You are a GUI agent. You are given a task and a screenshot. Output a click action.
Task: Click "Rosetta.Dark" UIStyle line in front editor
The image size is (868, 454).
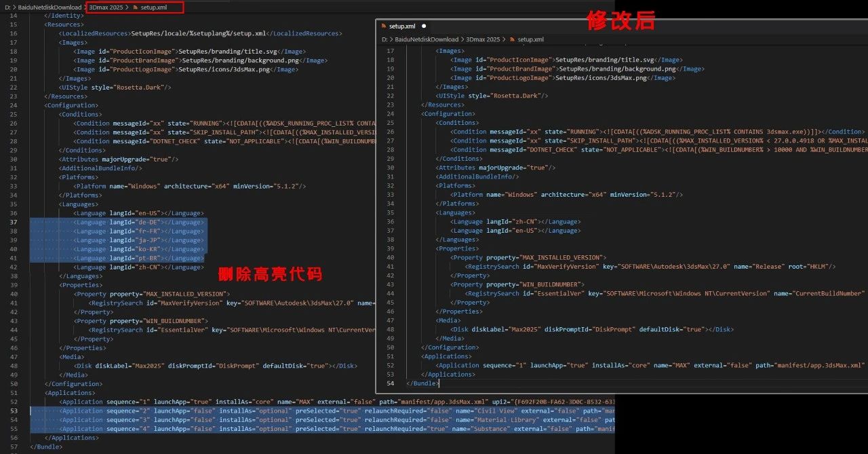(x=492, y=96)
